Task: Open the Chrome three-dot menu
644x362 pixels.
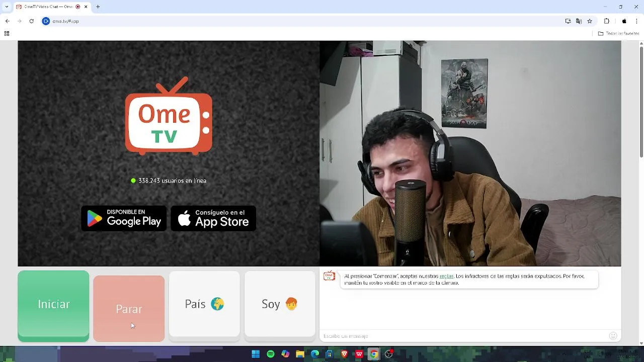Action: [x=636, y=21]
